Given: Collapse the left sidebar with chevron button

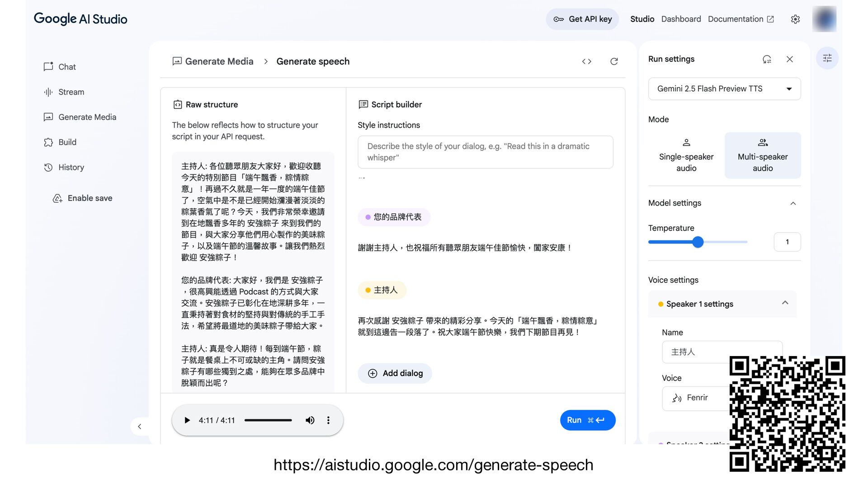Looking at the screenshot, I should 139,427.
